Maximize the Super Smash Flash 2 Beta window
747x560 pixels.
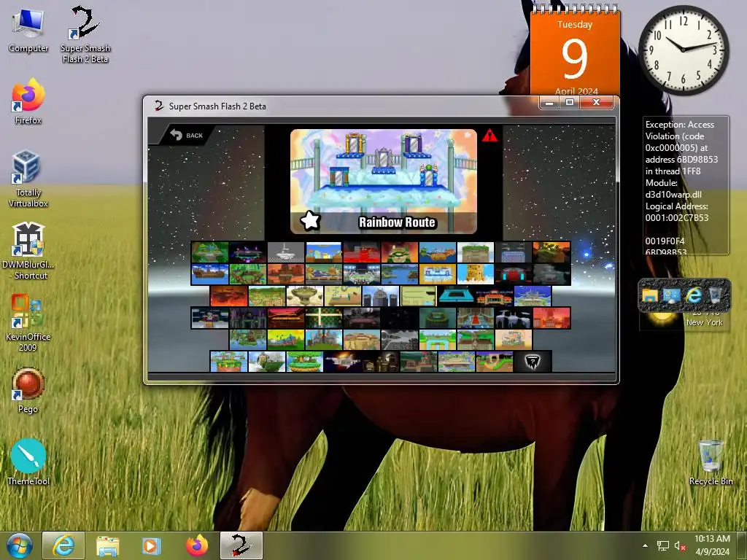(569, 102)
